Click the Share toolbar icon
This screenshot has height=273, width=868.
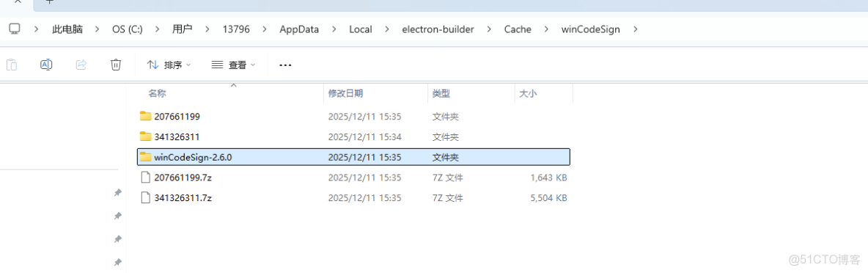(x=81, y=65)
